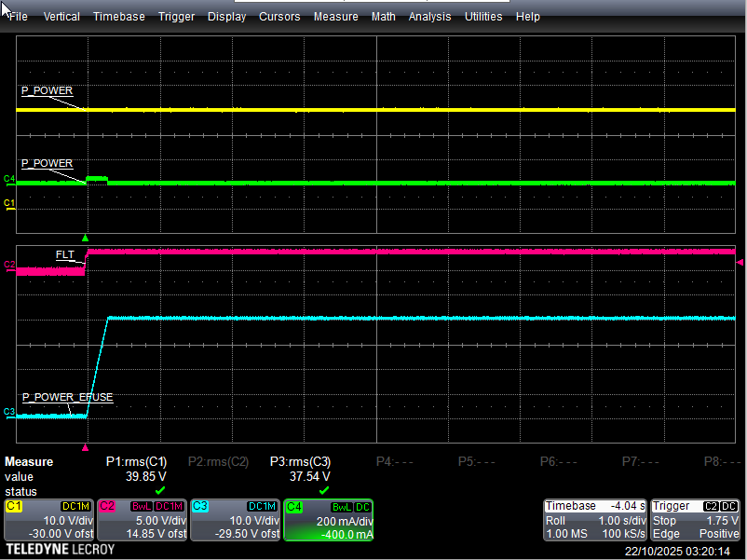Image resolution: width=747 pixels, height=560 pixels.
Task: Open the Display menu
Action: point(226,17)
